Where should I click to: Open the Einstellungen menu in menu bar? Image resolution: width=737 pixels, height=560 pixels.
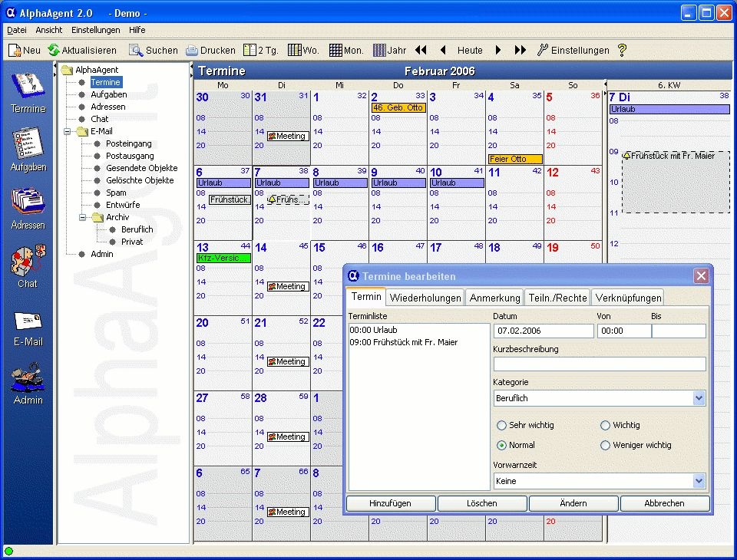96,30
